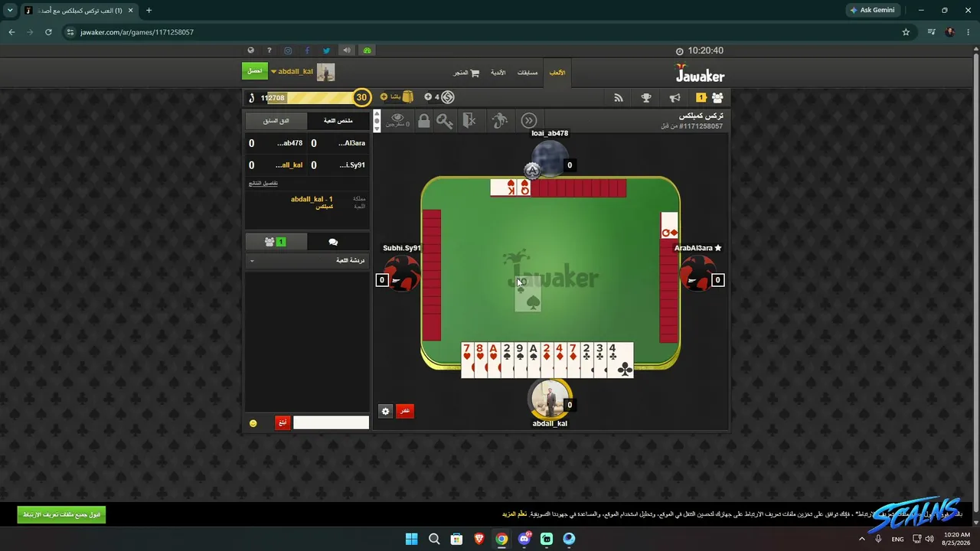This screenshot has height=551, width=980.
Task: Open the Clubs navigation tab
Action: 498,73
